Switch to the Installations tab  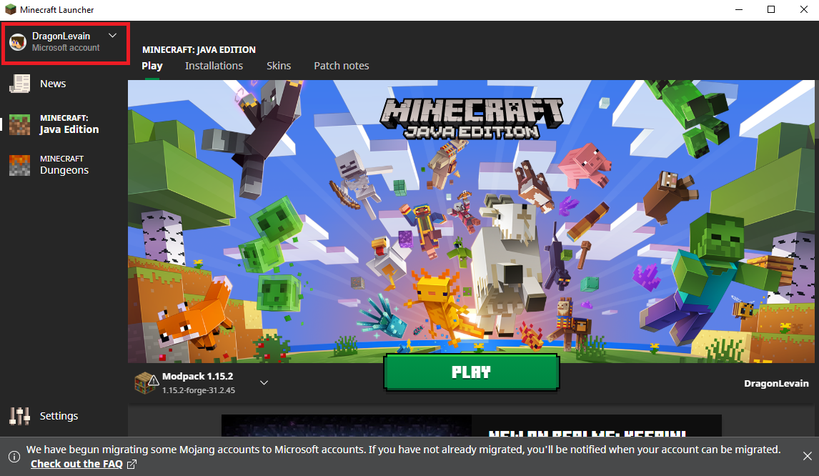click(214, 66)
